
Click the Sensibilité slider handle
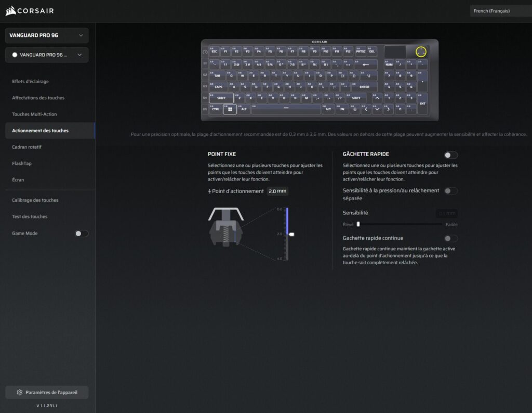click(358, 224)
